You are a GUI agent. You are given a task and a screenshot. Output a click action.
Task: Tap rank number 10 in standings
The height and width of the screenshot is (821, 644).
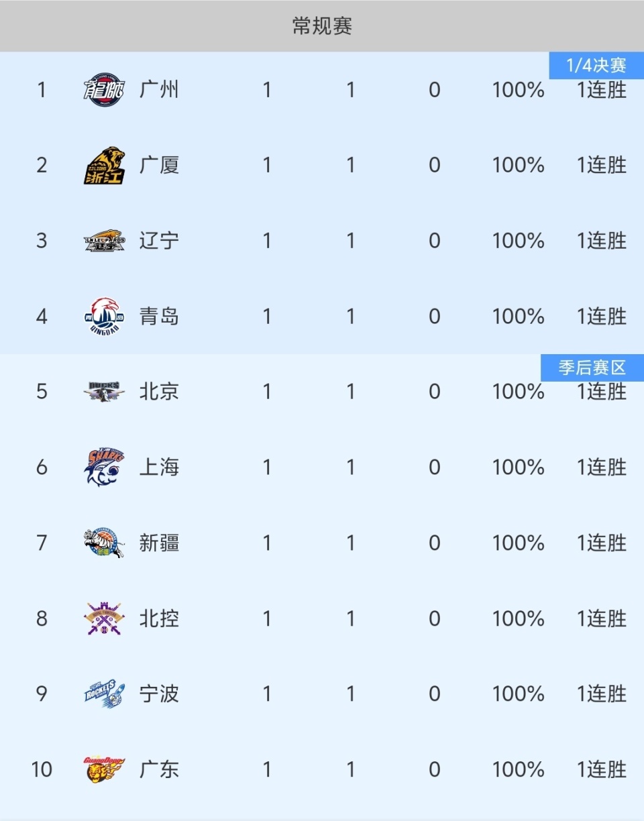point(42,769)
